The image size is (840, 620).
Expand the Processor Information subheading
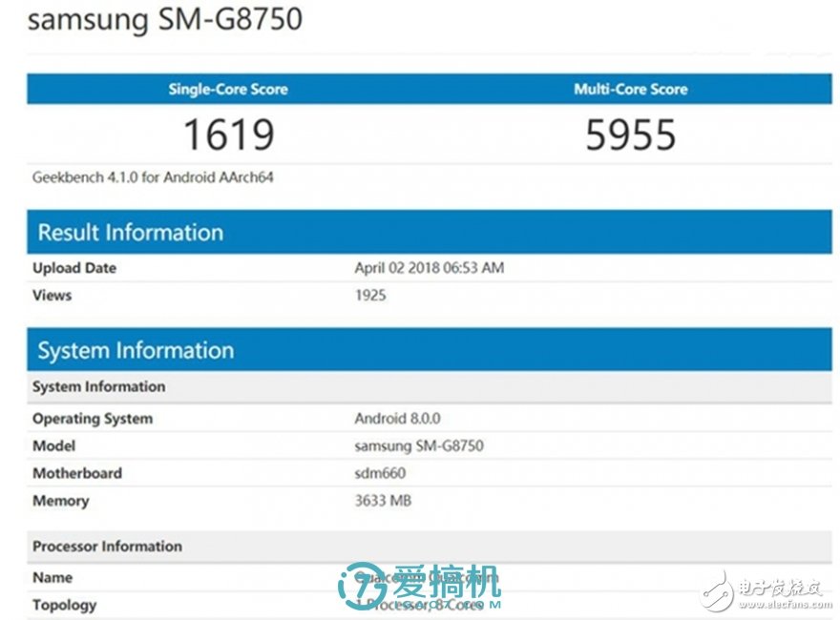click(x=107, y=547)
